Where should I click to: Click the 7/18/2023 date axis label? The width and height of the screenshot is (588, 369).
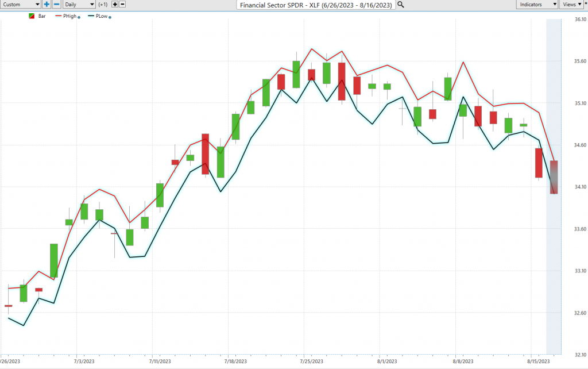[235, 362]
